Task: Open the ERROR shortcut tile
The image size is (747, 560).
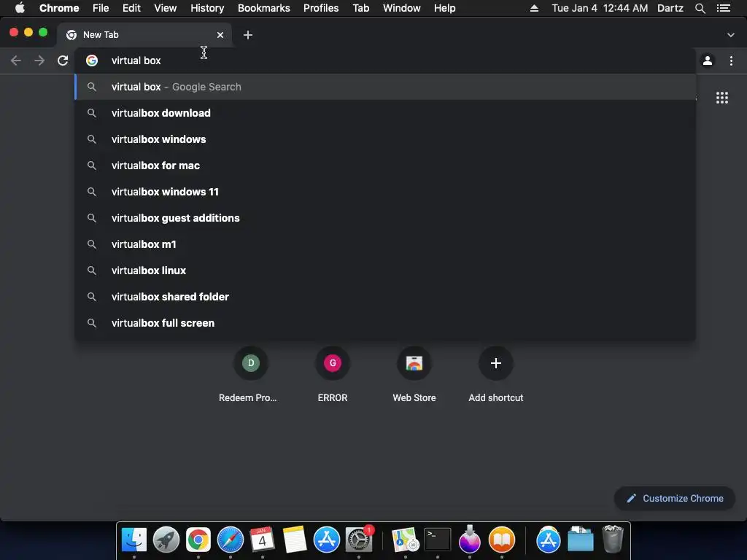Action: [x=333, y=363]
